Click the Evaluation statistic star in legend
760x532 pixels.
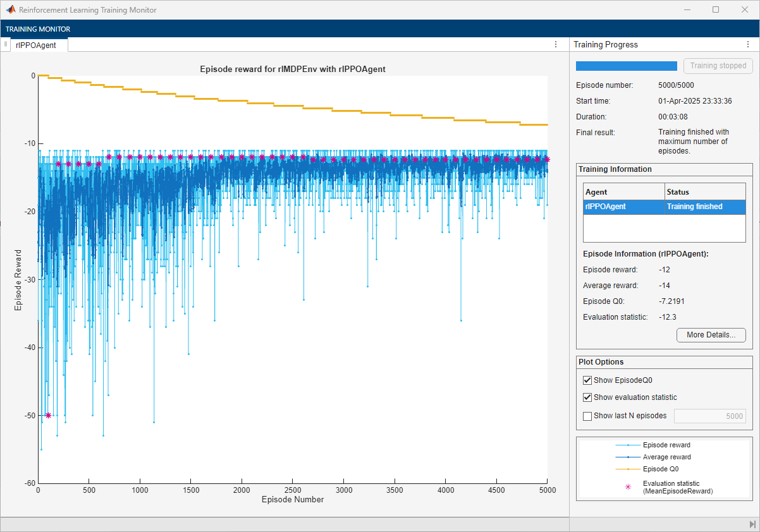coord(628,487)
